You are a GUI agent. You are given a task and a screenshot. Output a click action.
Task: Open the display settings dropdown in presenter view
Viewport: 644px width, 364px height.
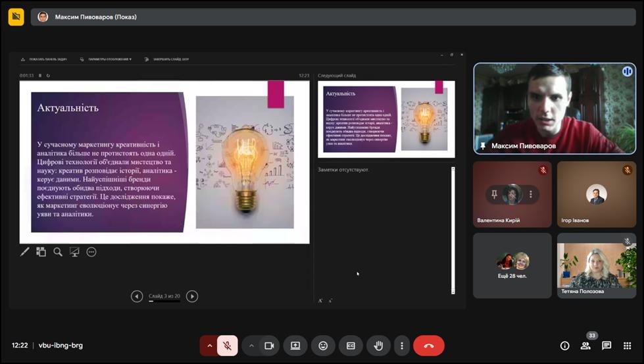click(106, 59)
